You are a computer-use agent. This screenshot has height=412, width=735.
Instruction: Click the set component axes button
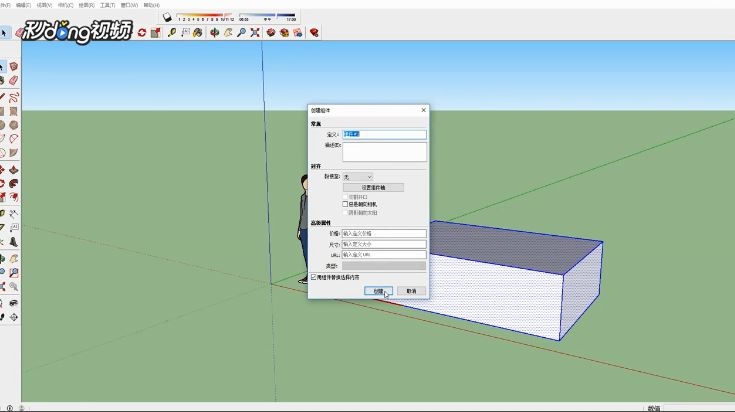pos(373,187)
